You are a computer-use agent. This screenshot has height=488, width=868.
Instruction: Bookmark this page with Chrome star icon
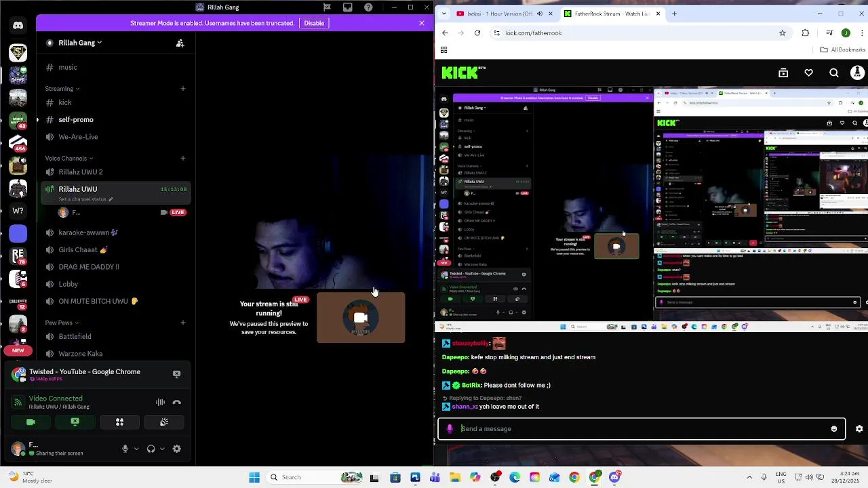pos(783,33)
